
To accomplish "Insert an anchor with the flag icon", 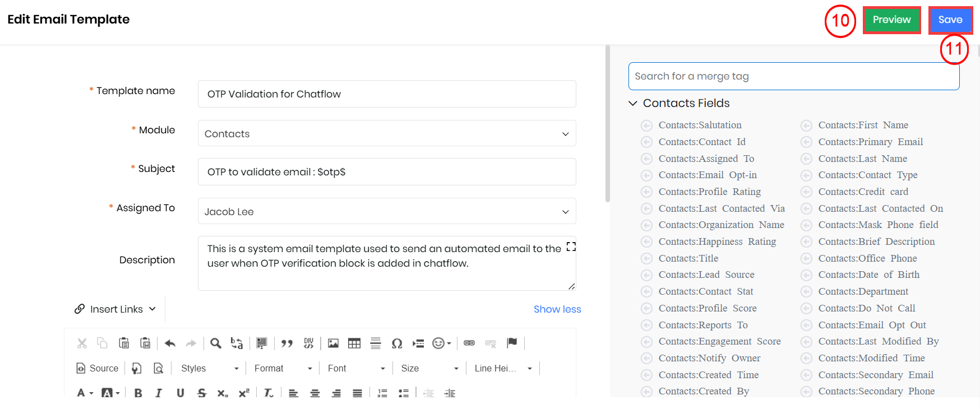I will coord(512,343).
